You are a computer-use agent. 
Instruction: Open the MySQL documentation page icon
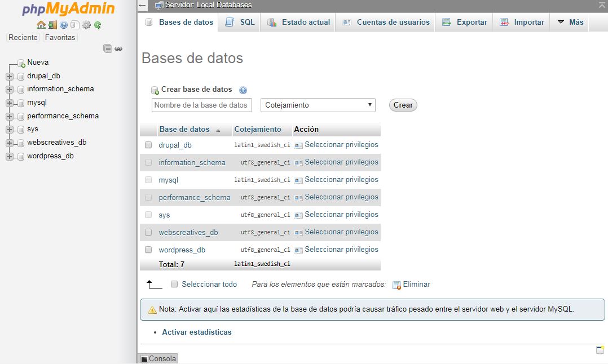click(x=75, y=25)
